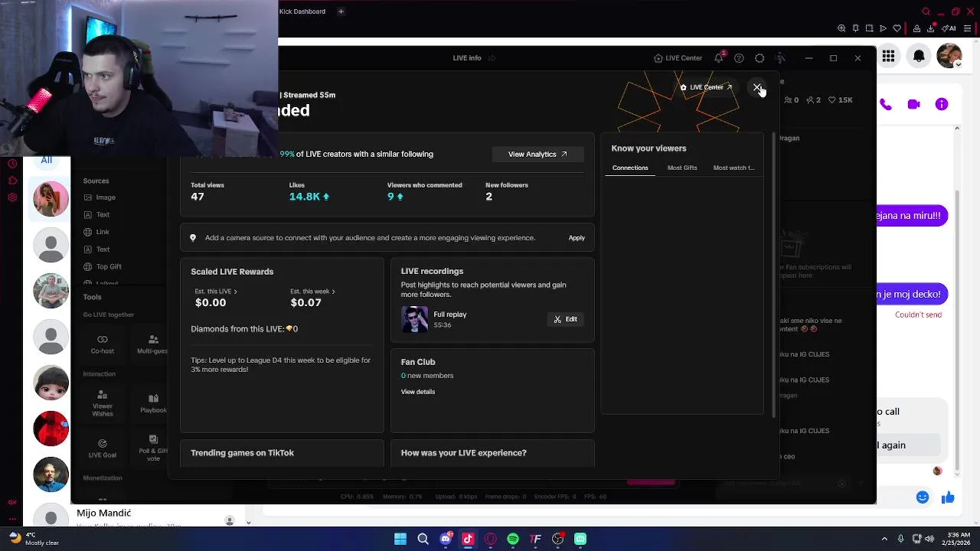Start a voice call in Messenger
980x551 pixels.
pyautogui.click(x=886, y=104)
